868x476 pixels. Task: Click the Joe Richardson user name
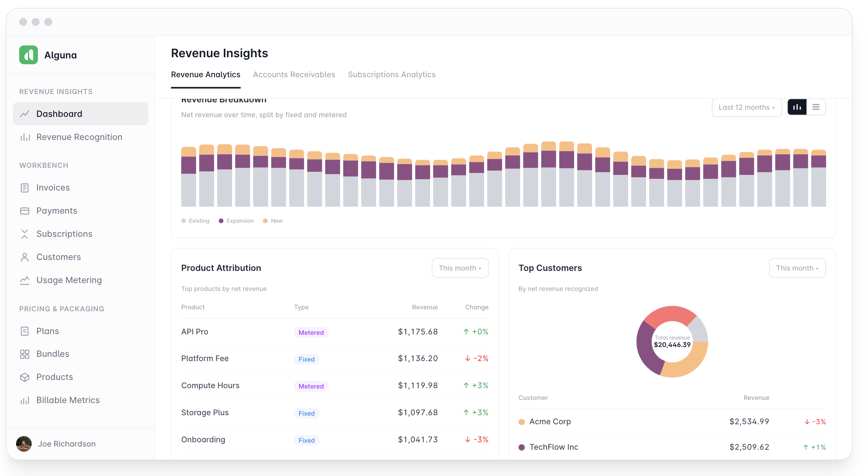point(67,444)
